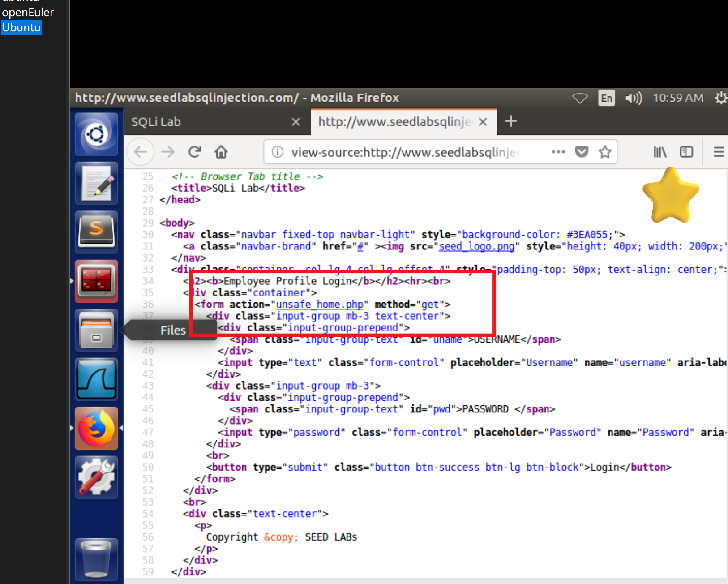This screenshot has width=728, height=584.
Task: Open the Ubuntu dash search launcher
Action: pyautogui.click(x=96, y=134)
